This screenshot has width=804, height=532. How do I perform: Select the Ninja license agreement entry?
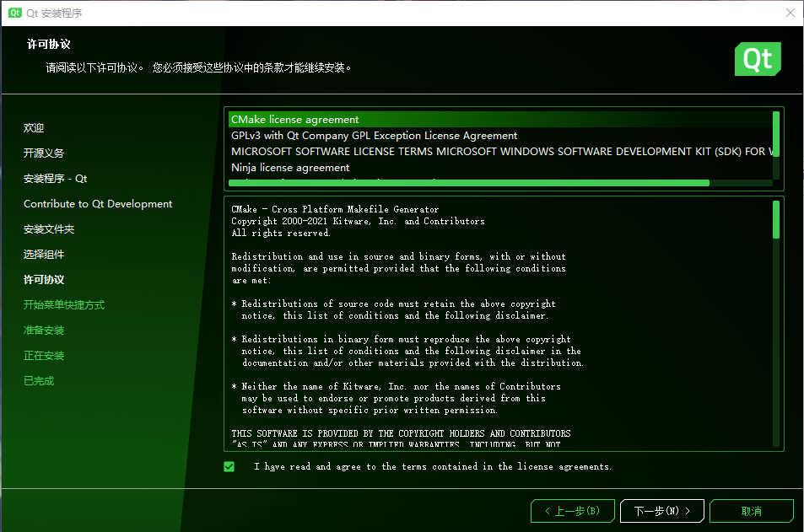point(500,167)
